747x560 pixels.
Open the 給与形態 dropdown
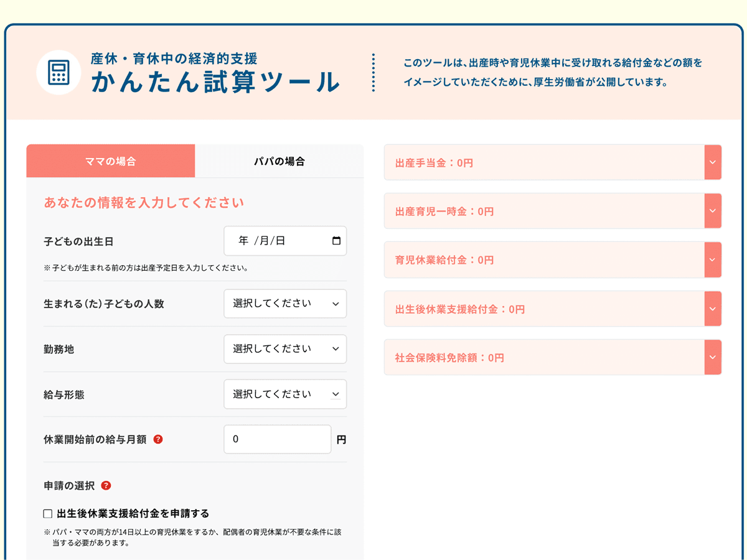[x=285, y=394]
